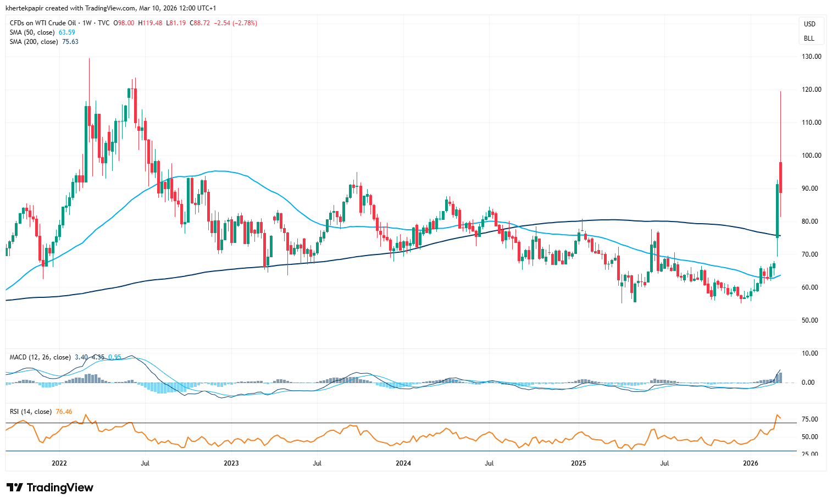Click the USD currency label
Image resolution: width=832 pixels, height=504 pixels.
click(809, 24)
